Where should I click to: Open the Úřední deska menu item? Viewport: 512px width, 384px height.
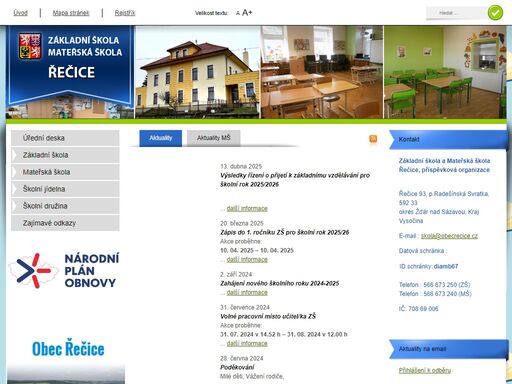click(x=65, y=138)
